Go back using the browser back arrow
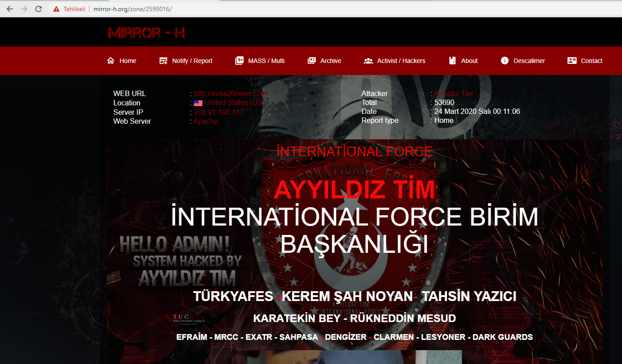This screenshot has width=622, height=364. pos(10,9)
